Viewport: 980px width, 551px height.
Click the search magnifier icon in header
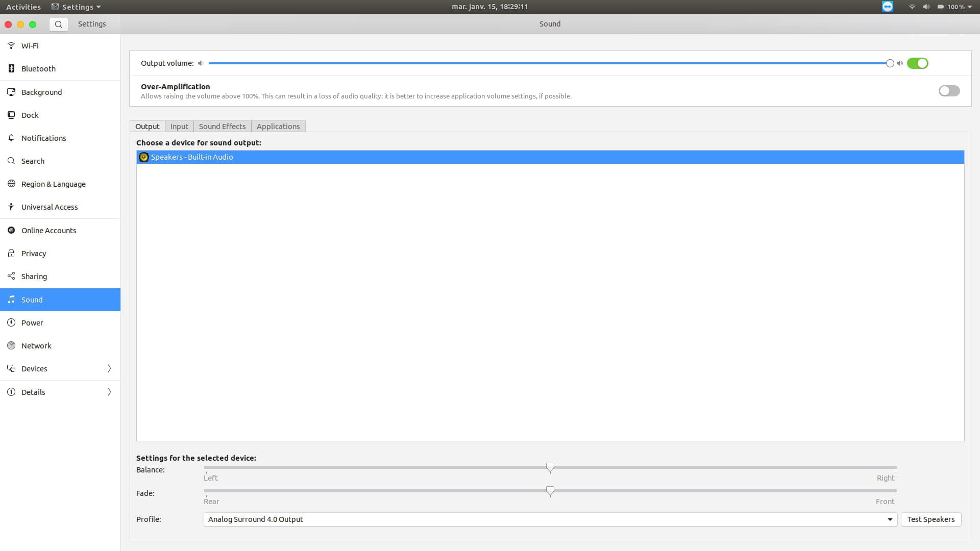coord(59,24)
